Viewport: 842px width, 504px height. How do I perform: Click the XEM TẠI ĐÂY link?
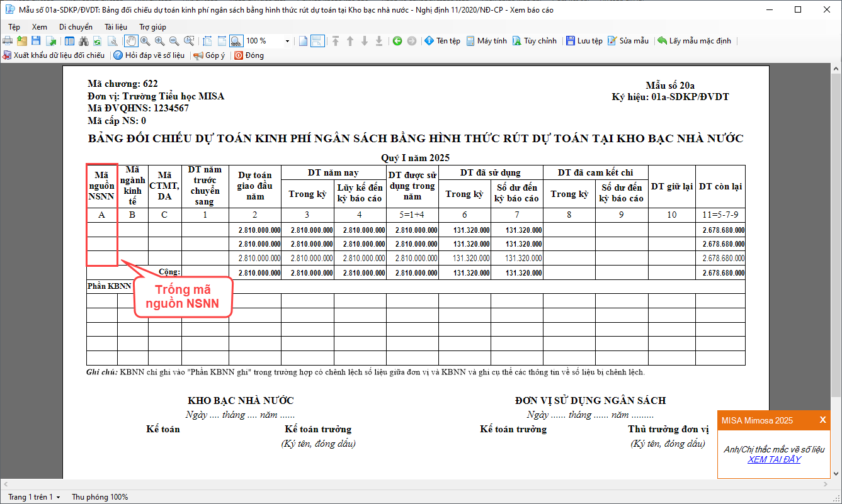(x=774, y=459)
